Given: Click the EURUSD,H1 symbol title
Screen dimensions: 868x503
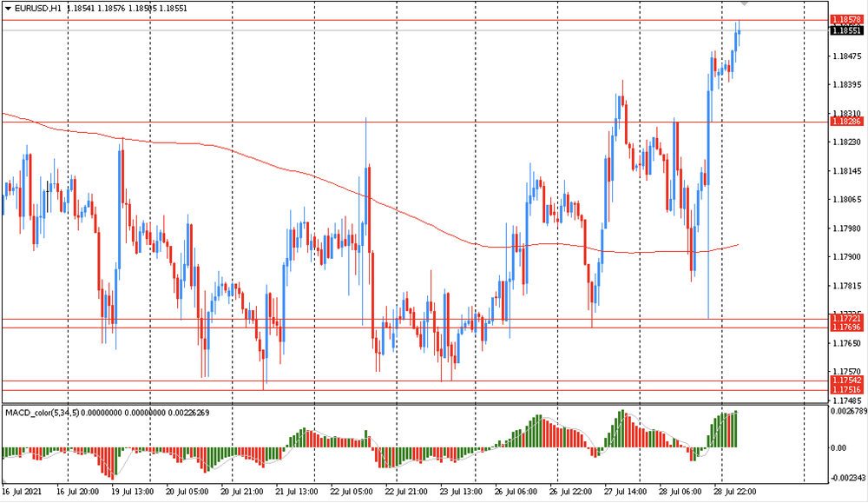Looking at the screenshot, I should click(x=37, y=9).
